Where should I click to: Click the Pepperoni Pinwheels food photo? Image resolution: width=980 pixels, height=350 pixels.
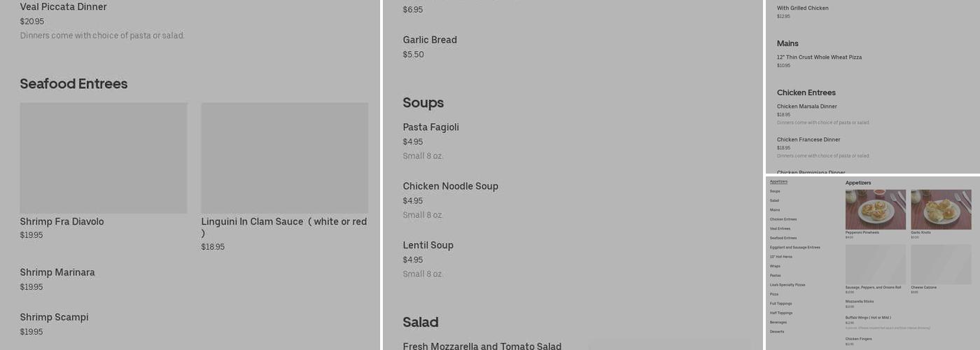(875, 209)
